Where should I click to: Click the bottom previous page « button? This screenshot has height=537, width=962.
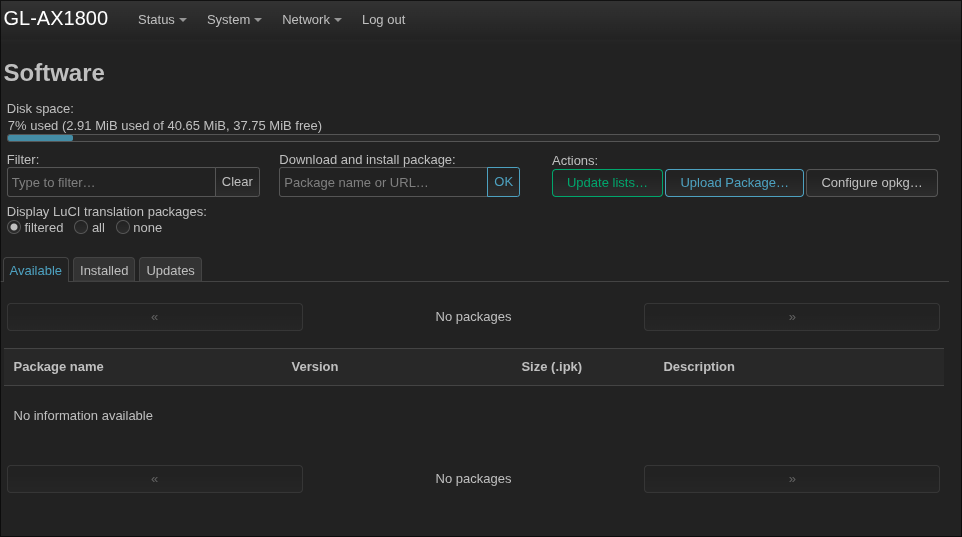click(x=155, y=479)
